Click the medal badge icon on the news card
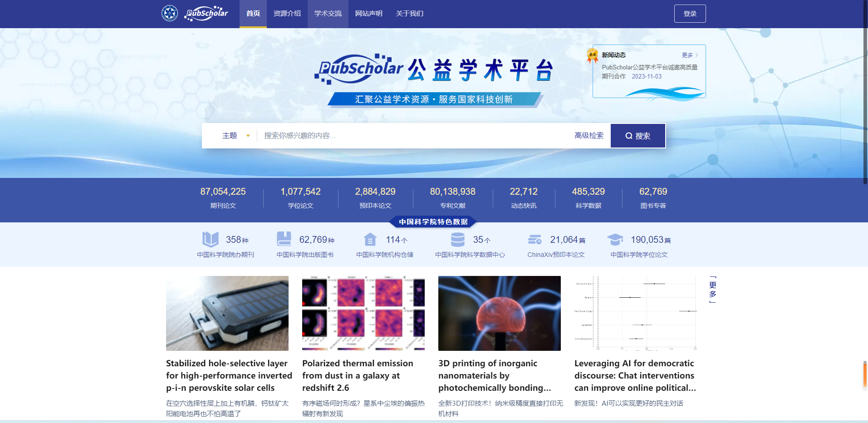The width and height of the screenshot is (868, 423). [593, 56]
